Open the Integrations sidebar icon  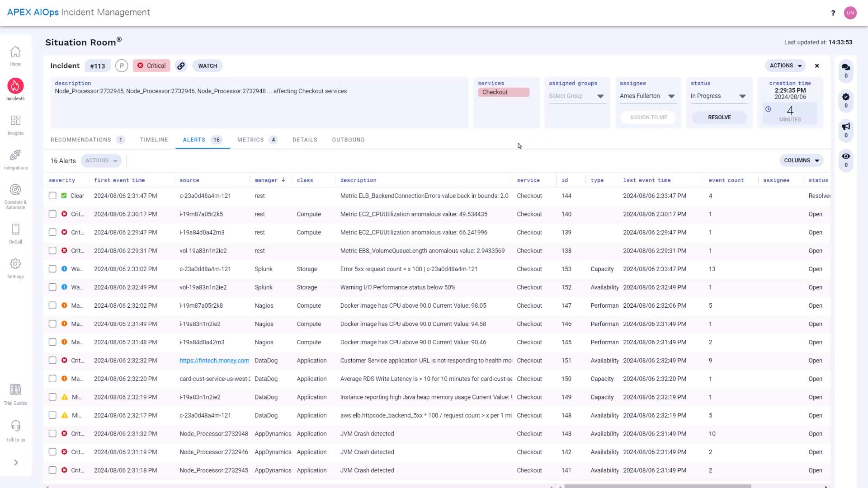click(15, 155)
